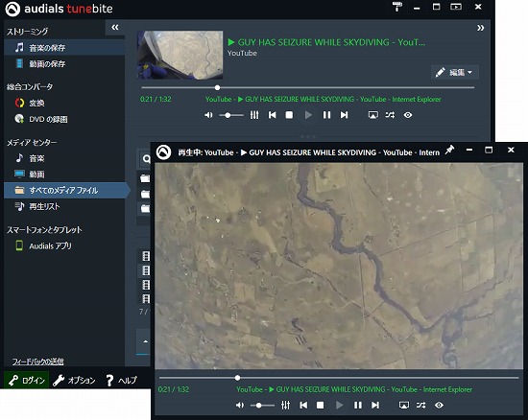
Task: Click the Audials logo in the main window
Action: pos(12,9)
